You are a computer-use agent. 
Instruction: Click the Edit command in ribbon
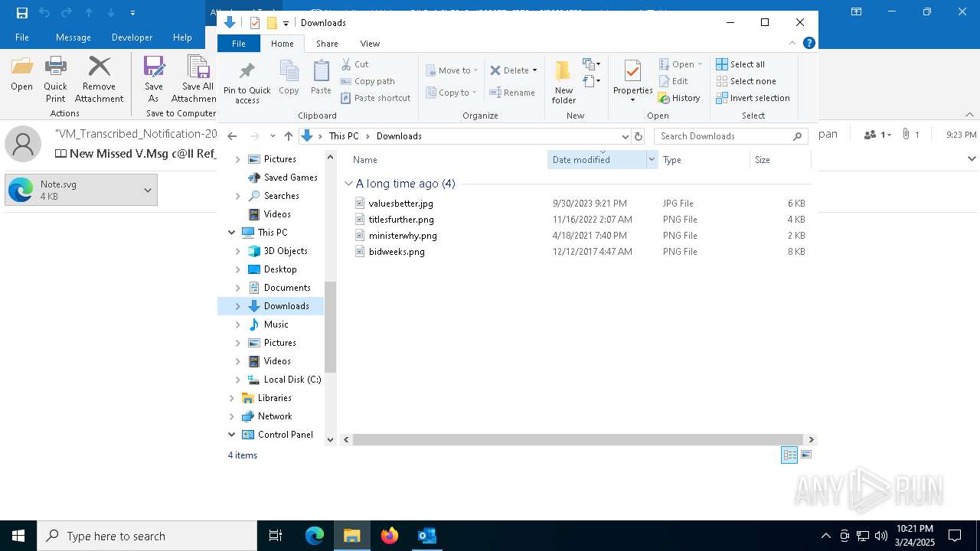tap(674, 81)
